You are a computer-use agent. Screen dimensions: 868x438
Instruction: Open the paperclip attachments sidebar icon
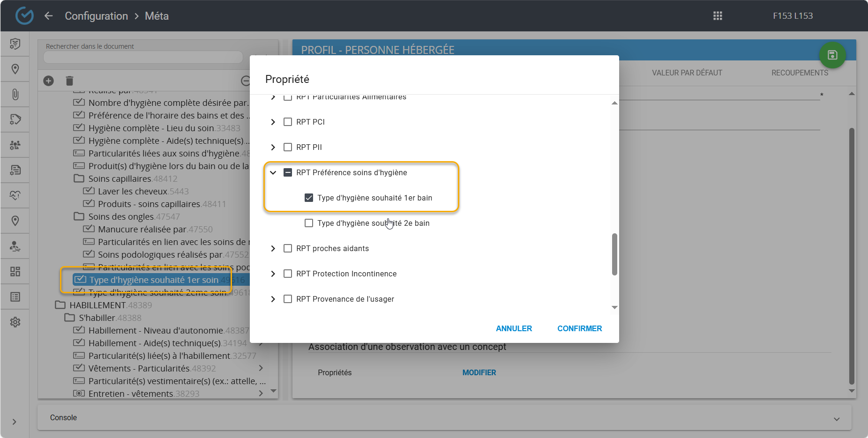click(x=15, y=95)
